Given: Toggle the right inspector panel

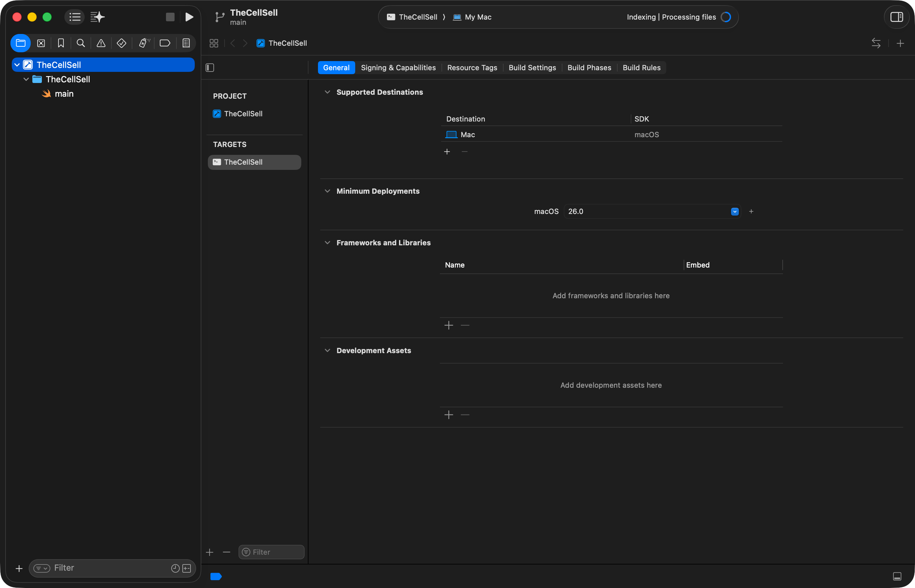Looking at the screenshot, I should 896,17.
